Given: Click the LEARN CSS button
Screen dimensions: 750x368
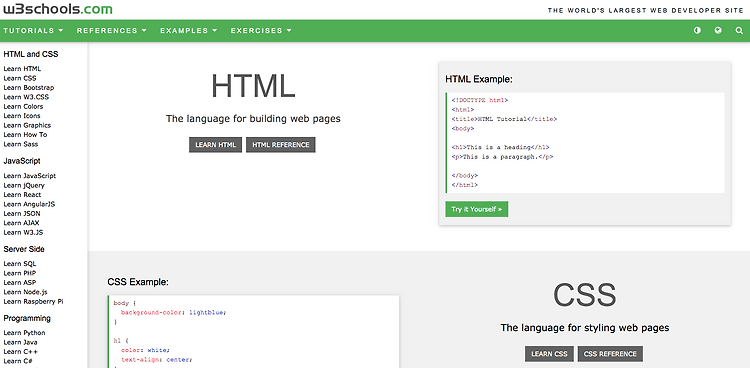Looking at the screenshot, I should coord(549,354).
